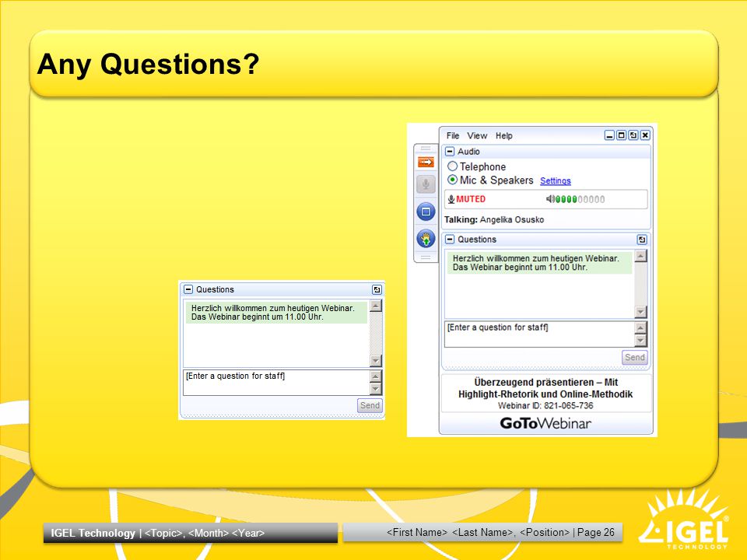747x560 pixels.
Task: Click down arrow of standalone question input
Action: (x=376, y=389)
